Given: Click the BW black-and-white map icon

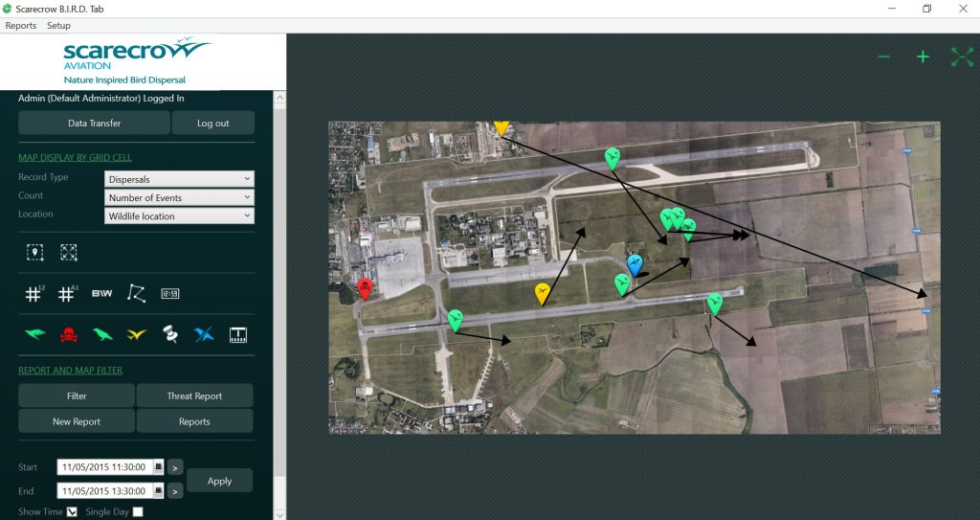Looking at the screenshot, I should tap(101, 294).
